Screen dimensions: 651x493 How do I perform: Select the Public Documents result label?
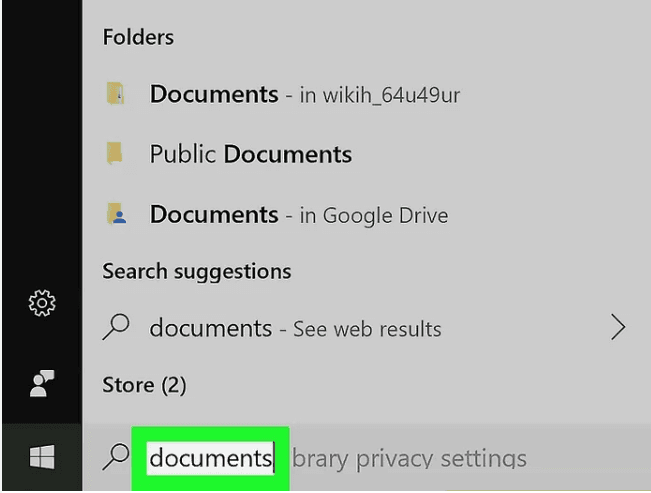(250, 154)
